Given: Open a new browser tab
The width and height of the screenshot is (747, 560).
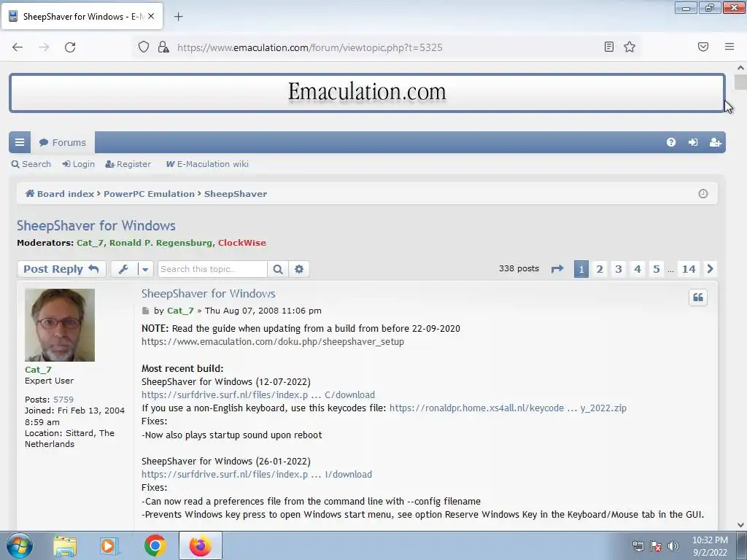Looking at the screenshot, I should tap(178, 17).
